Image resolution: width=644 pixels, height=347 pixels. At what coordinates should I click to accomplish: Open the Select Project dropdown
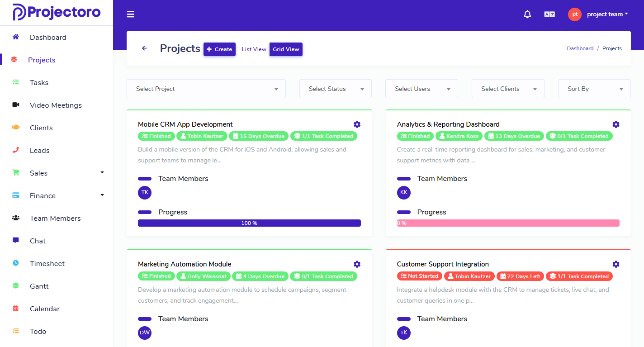(x=206, y=89)
